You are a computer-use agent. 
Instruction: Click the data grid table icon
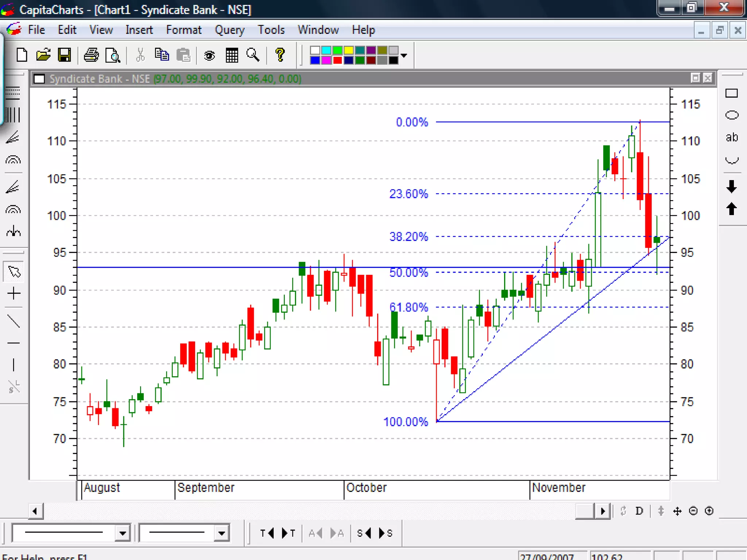(x=232, y=55)
